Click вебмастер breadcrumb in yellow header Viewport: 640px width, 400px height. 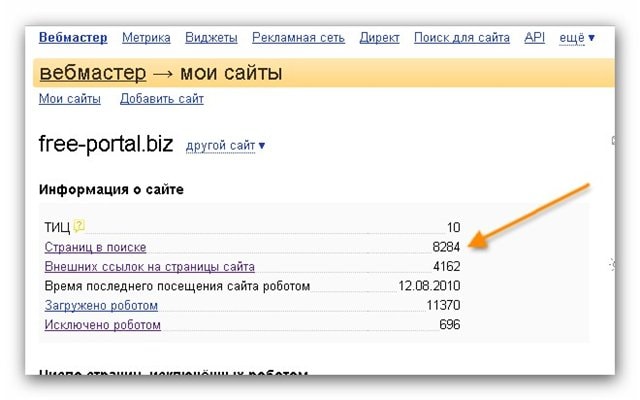click(93, 73)
